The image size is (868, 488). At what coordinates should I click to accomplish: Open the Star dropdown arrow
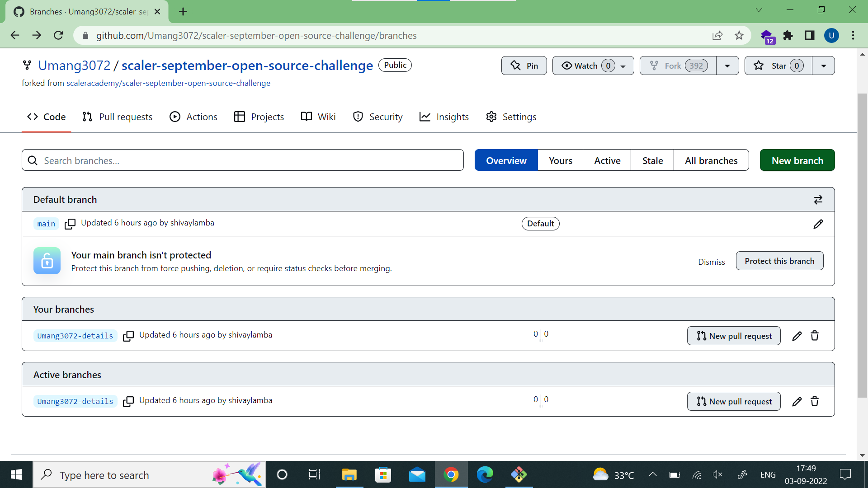coord(823,66)
